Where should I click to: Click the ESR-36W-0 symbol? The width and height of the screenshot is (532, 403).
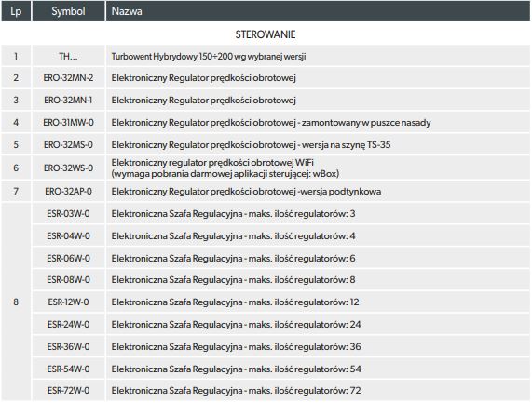tap(68, 347)
